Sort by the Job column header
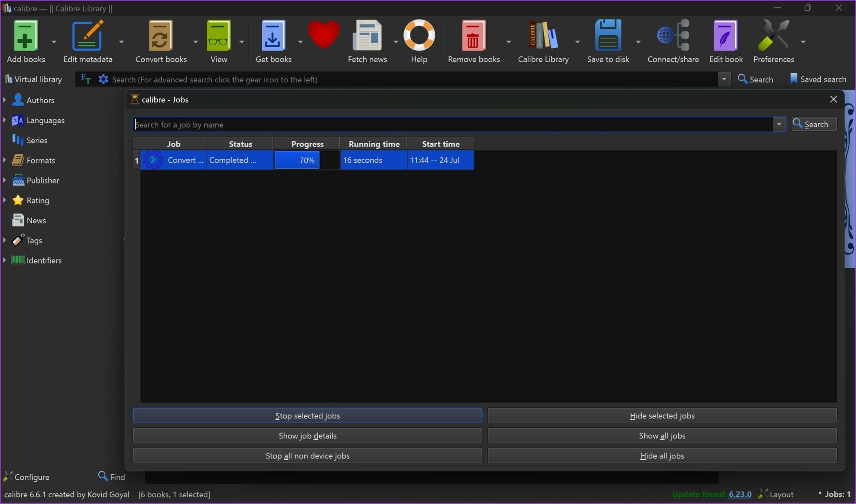 click(173, 144)
